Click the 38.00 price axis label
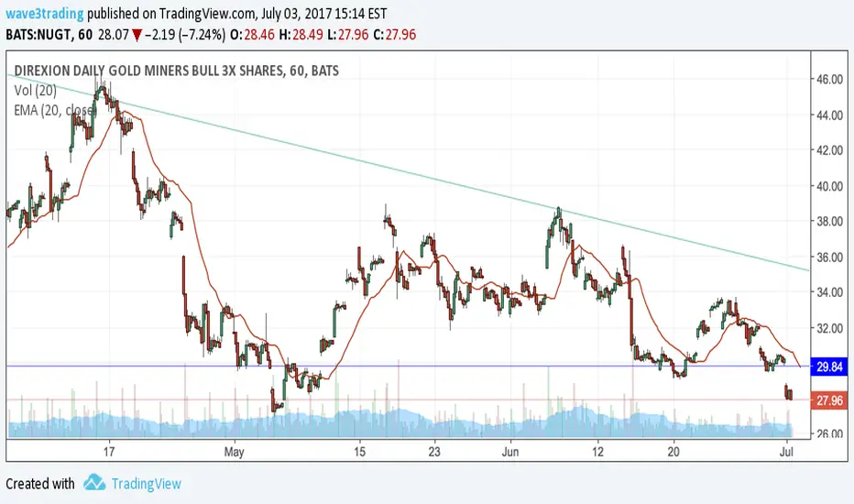This screenshot has width=854, height=504. point(829,222)
